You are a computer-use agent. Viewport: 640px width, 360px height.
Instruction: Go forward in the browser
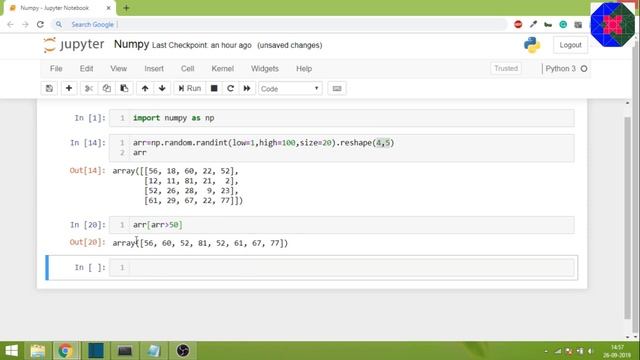click(x=25, y=24)
